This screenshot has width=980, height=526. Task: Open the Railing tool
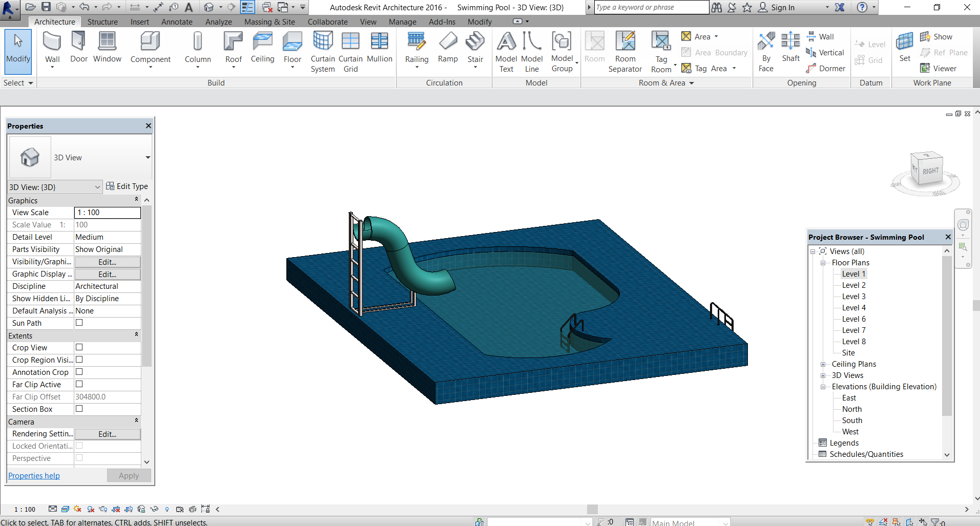[x=416, y=49]
